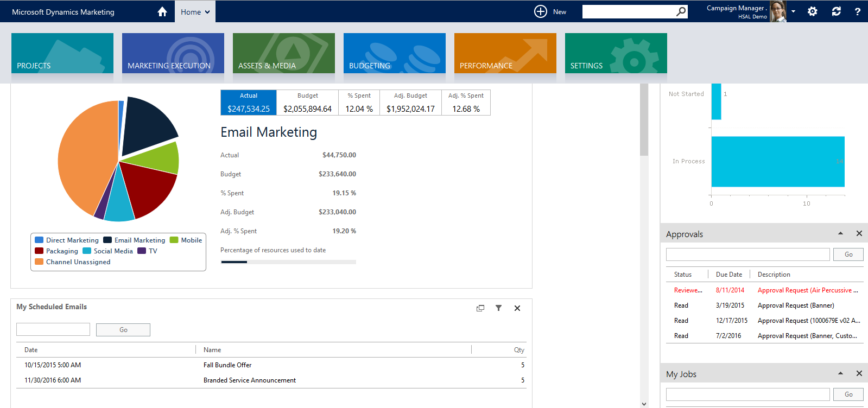This screenshot has height=408, width=868.
Task: Open the Branded Service Announcement row
Action: (x=271, y=380)
